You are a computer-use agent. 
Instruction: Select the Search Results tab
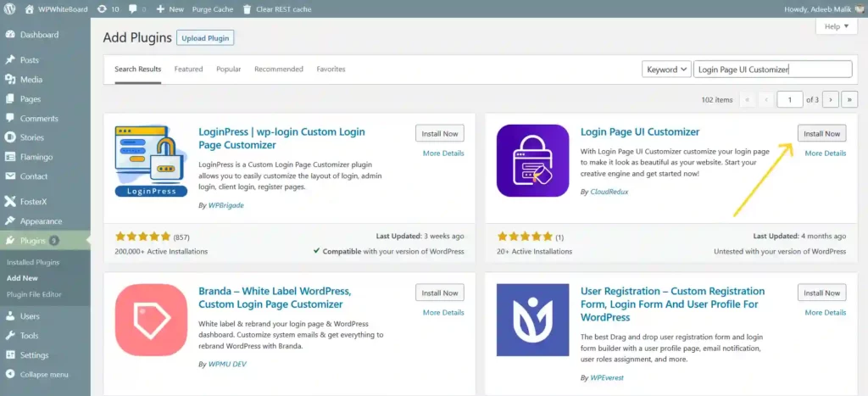click(x=138, y=70)
